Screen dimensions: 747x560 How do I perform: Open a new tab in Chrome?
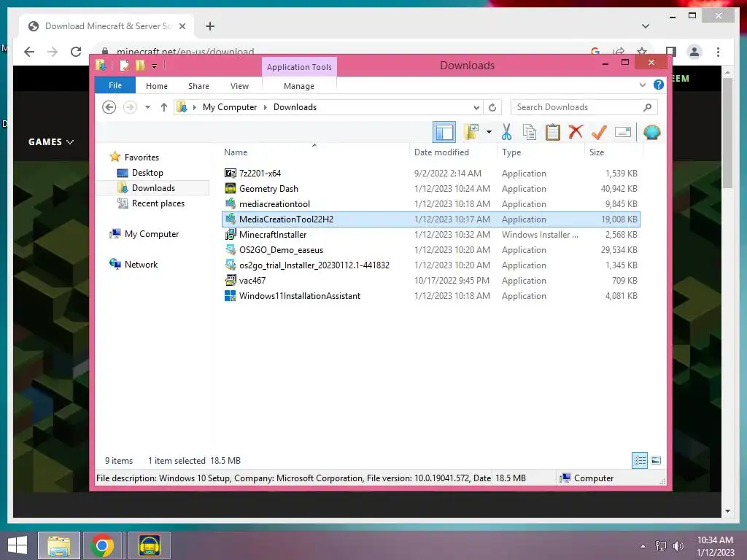coord(209,26)
